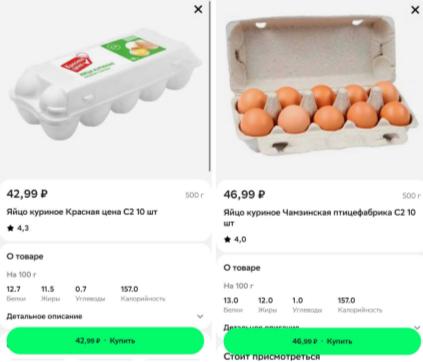Select the title Яйцо куриное Красная цена С2
This screenshot has height=362, width=423.
tap(82, 212)
